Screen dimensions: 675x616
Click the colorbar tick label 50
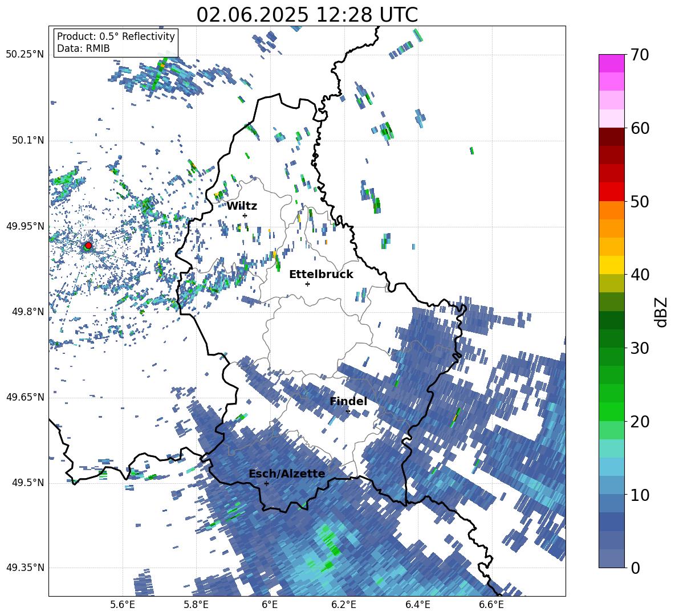point(640,201)
